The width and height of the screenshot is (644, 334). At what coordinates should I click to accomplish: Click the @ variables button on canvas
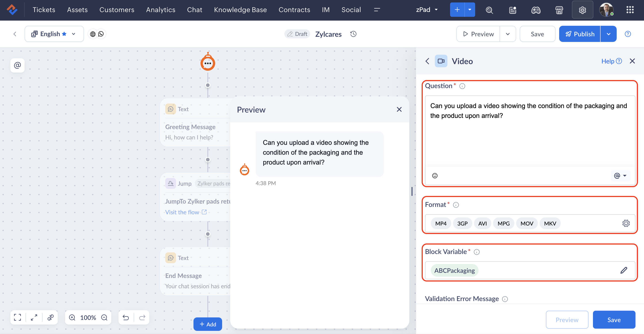coord(17,65)
